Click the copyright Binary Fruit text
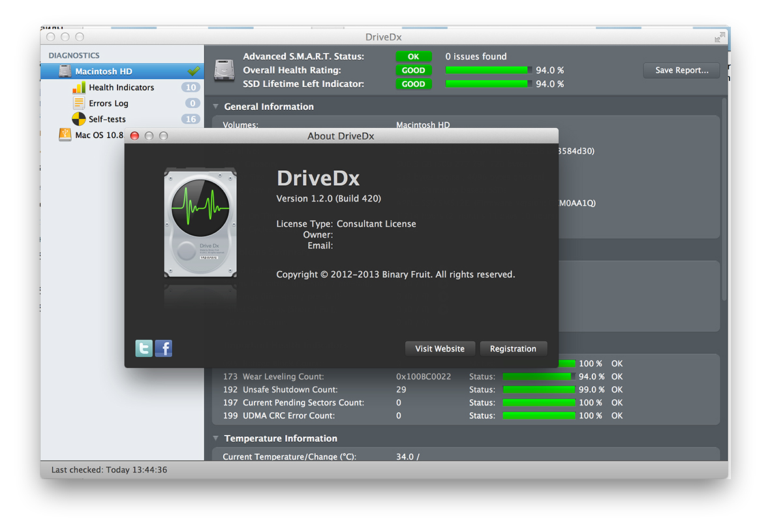770x532 pixels. [x=395, y=274]
